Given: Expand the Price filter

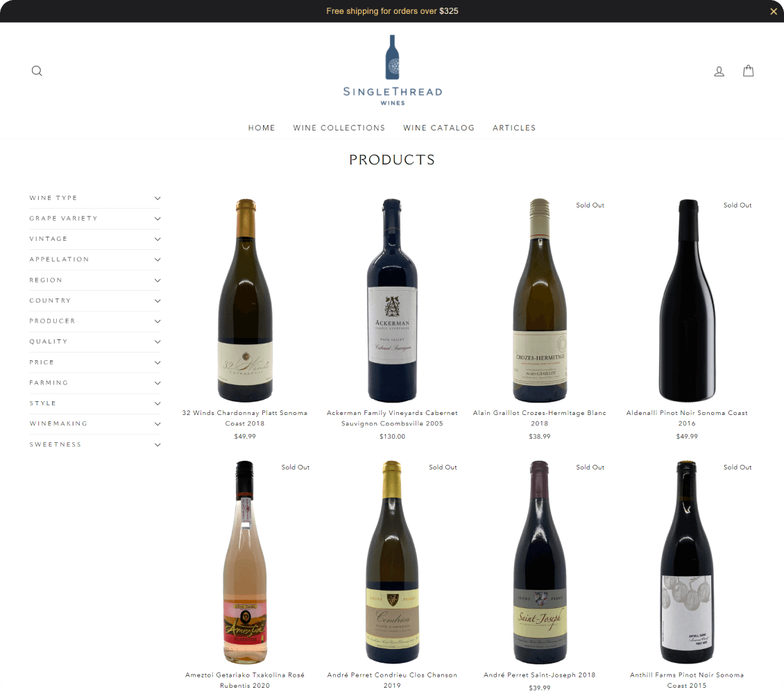Looking at the screenshot, I should click(x=95, y=362).
